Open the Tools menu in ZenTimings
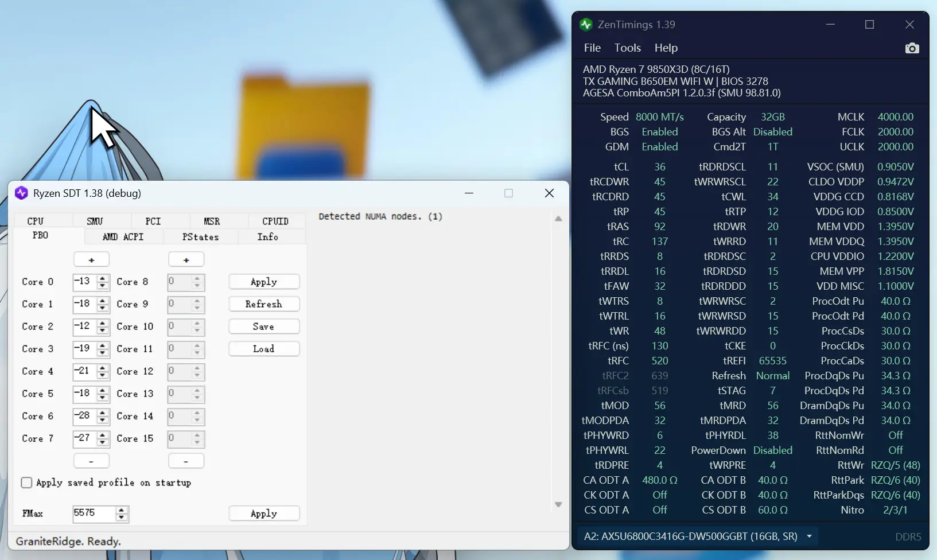The height and width of the screenshot is (560, 937). point(627,48)
